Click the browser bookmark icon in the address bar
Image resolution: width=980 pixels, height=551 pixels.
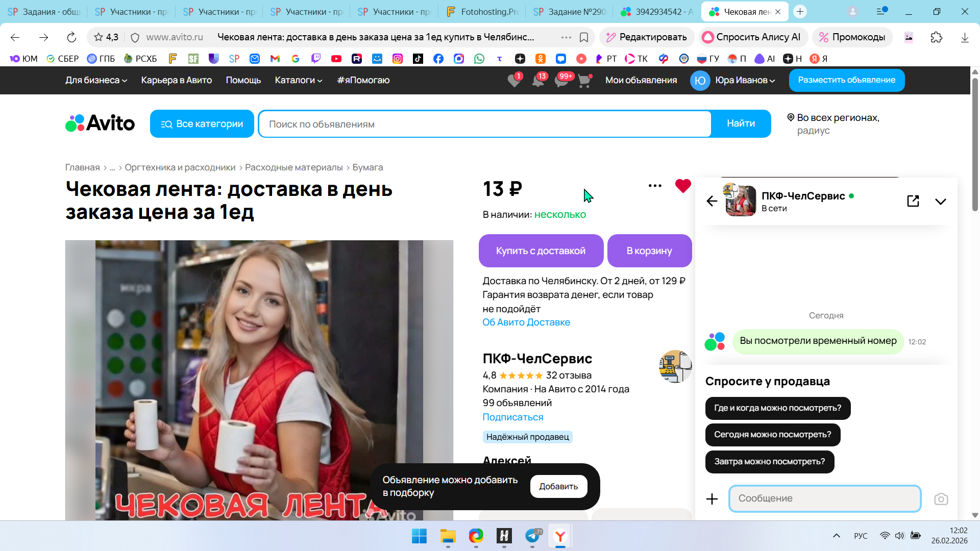tap(584, 37)
